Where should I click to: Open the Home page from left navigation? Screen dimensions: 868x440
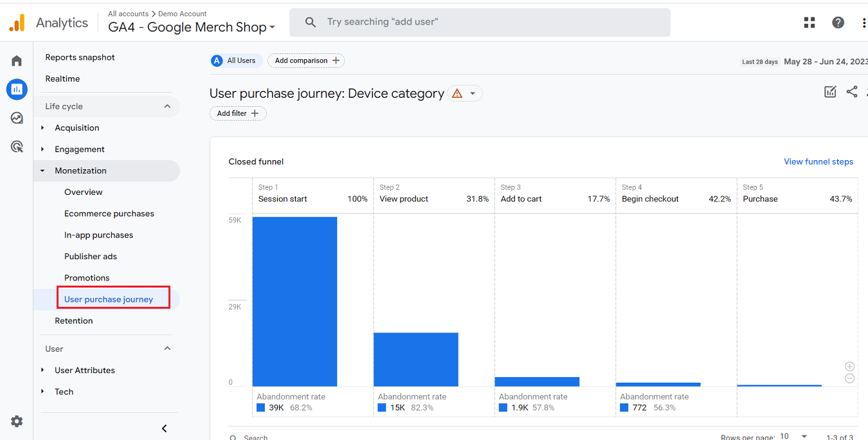pos(16,60)
